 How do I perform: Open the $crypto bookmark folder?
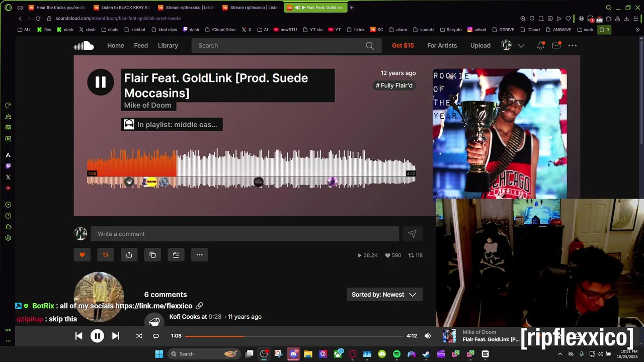pyautogui.click(x=450, y=30)
